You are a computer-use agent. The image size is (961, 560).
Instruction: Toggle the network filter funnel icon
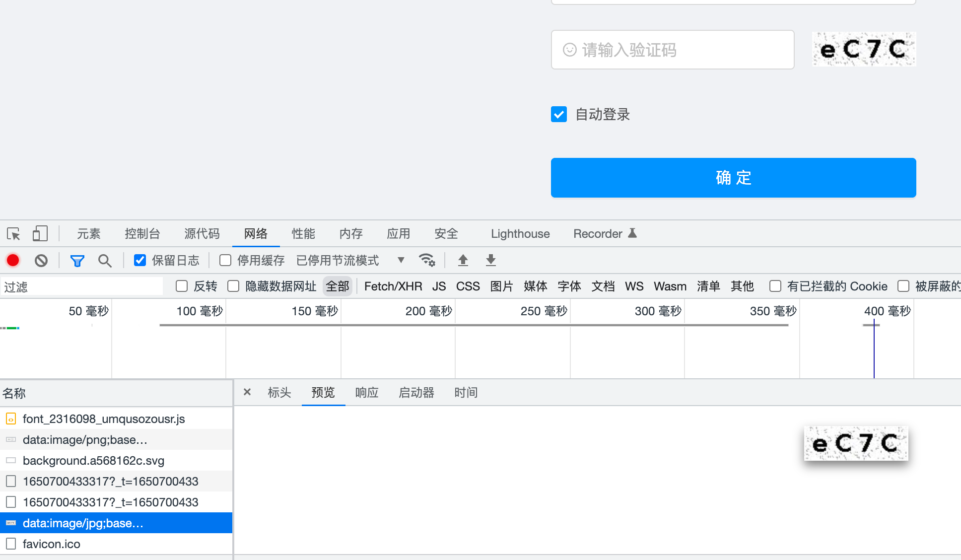tap(77, 260)
